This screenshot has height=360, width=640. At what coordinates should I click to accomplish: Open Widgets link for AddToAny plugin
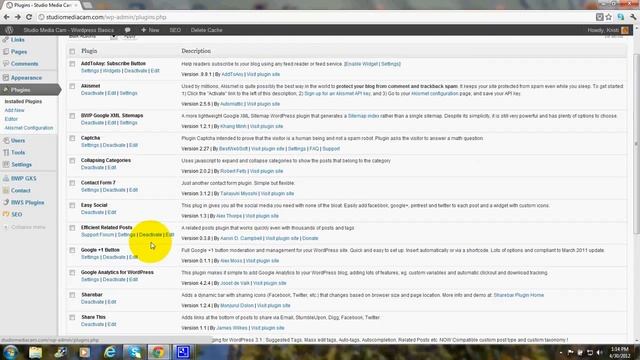(x=111, y=71)
